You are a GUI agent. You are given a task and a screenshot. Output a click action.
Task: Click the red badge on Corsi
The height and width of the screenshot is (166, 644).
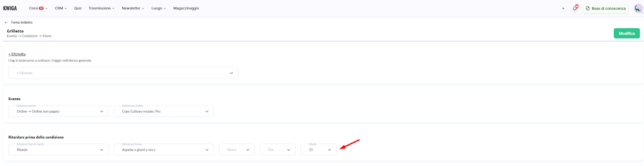tap(41, 8)
